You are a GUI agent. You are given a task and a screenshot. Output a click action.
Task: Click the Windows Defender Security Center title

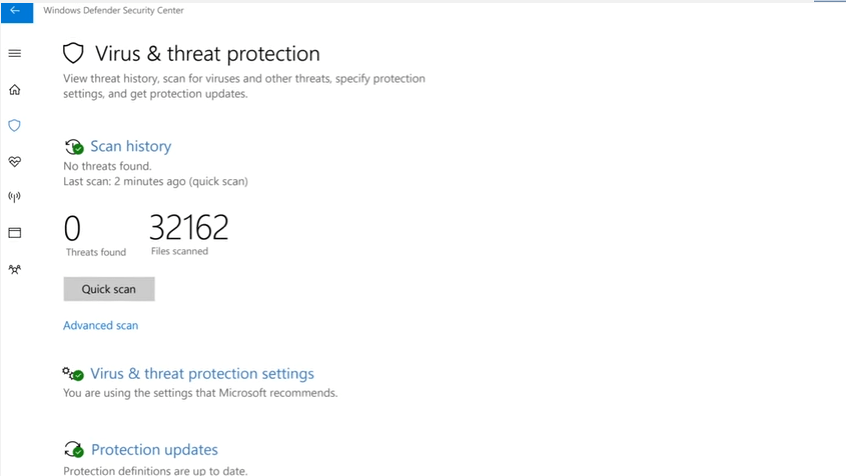point(113,11)
